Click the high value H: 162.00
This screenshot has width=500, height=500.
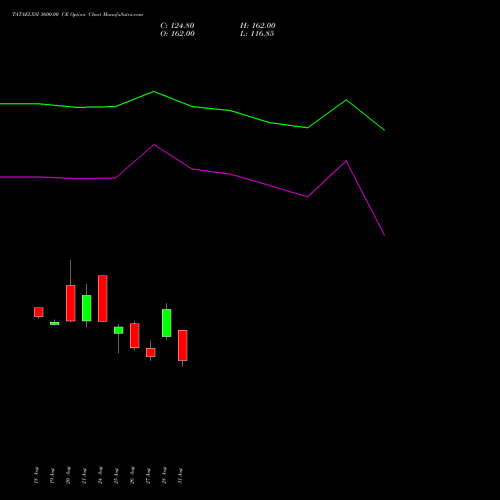click(x=258, y=26)
